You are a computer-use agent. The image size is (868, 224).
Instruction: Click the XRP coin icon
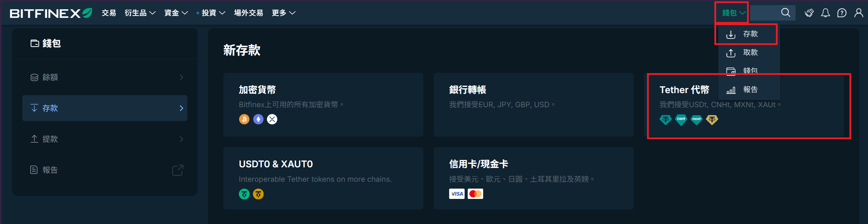click(272, 119)
